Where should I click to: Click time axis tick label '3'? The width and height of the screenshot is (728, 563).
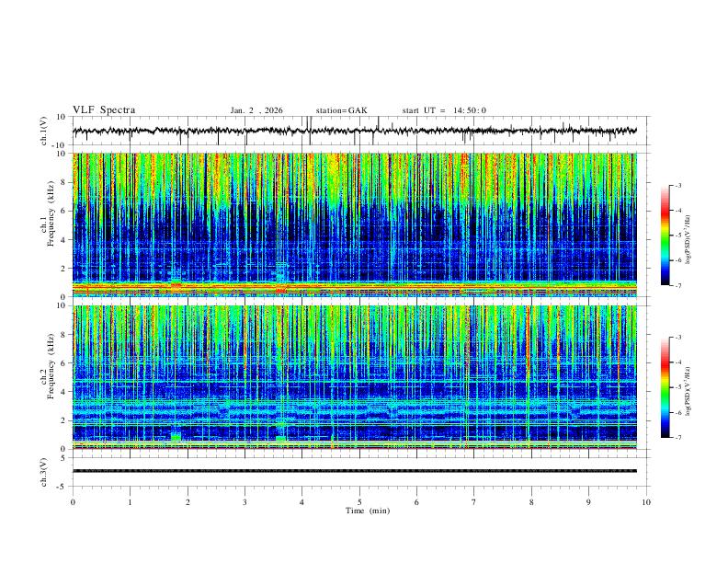245,502
